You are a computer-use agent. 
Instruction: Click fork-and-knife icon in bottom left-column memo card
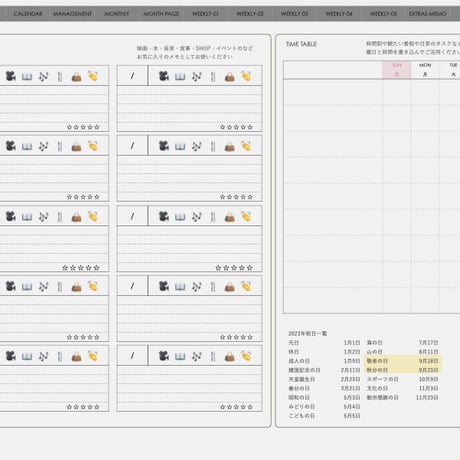[x=60, y=357]
